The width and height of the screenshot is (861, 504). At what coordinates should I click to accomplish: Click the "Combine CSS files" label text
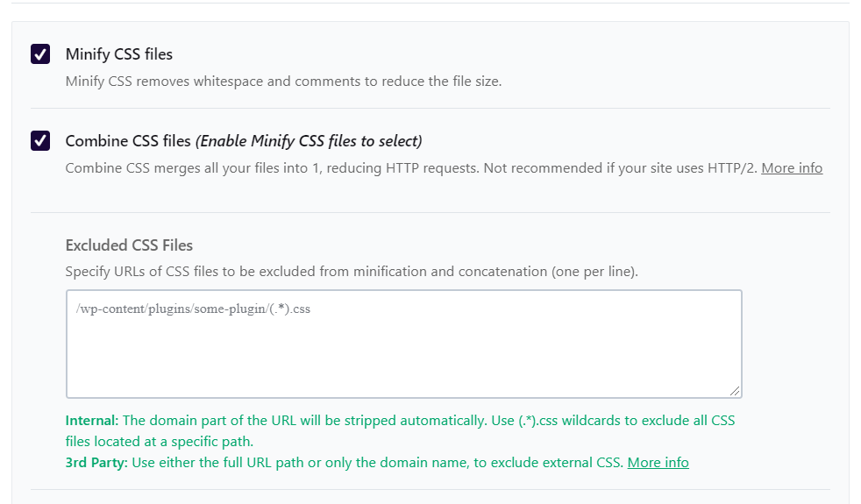click(x=128, y=141)
